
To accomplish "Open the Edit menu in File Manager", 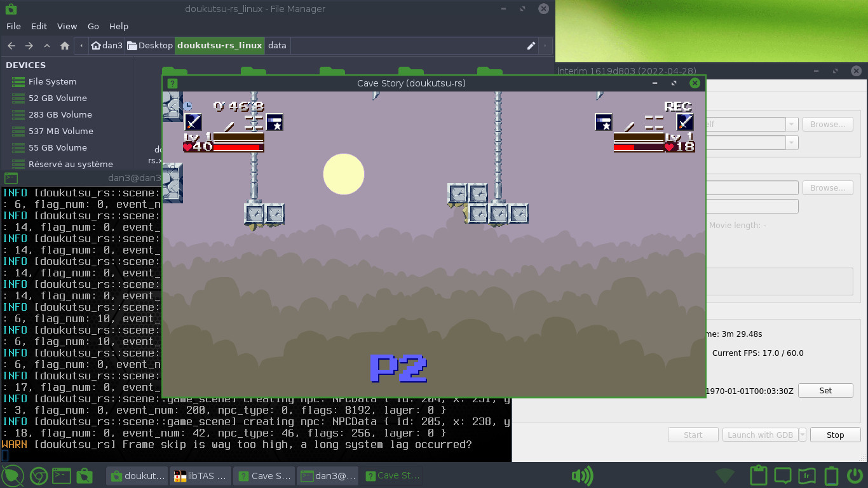I will [x=39, y=26].
